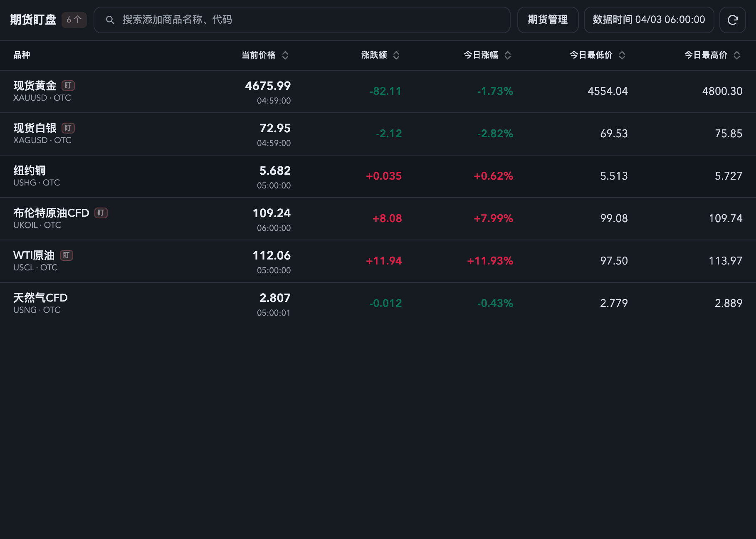Image resolution: width=756 pixels, height=539 pixels.
Task: Click the 盯 badge next to 现货黄金
Action: click(x=68, y=86)
